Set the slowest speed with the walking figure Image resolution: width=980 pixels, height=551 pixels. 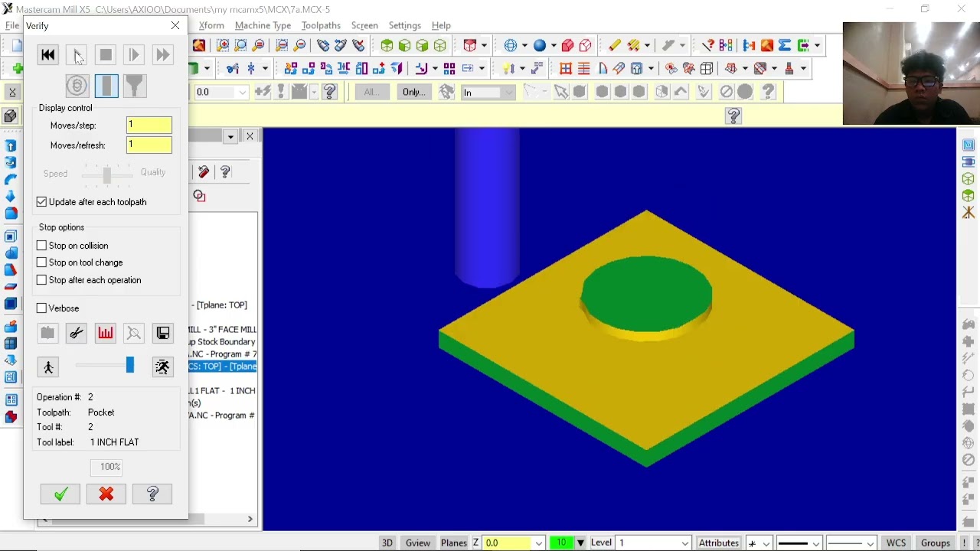click(x=48, y=367)
